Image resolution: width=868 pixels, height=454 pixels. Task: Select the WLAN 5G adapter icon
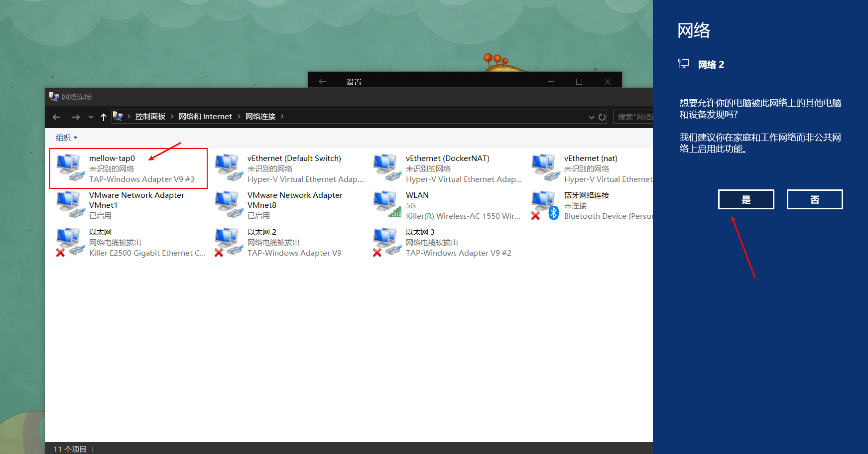click(386, 204)
